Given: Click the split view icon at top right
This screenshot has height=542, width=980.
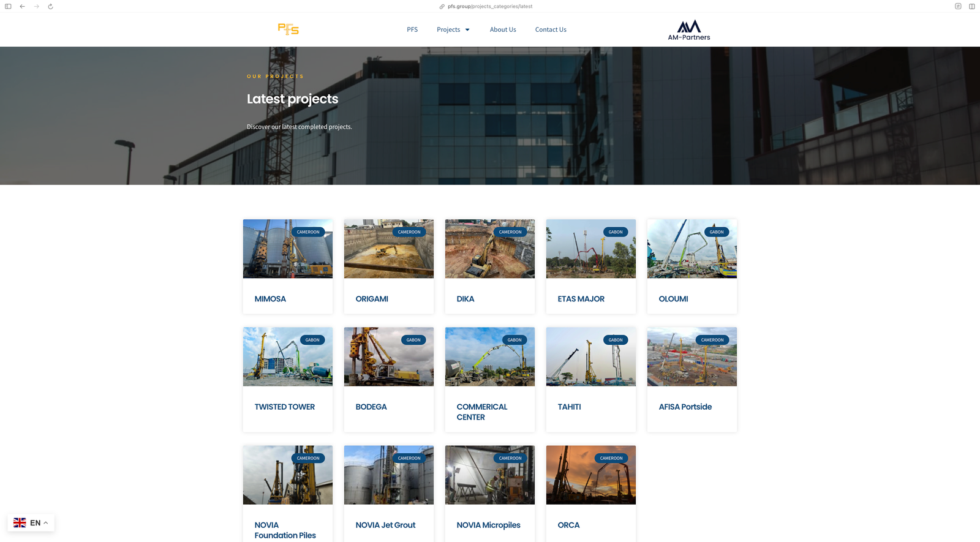Looking at the screenshot, I should pyautogui.click(x=971, y=7).
